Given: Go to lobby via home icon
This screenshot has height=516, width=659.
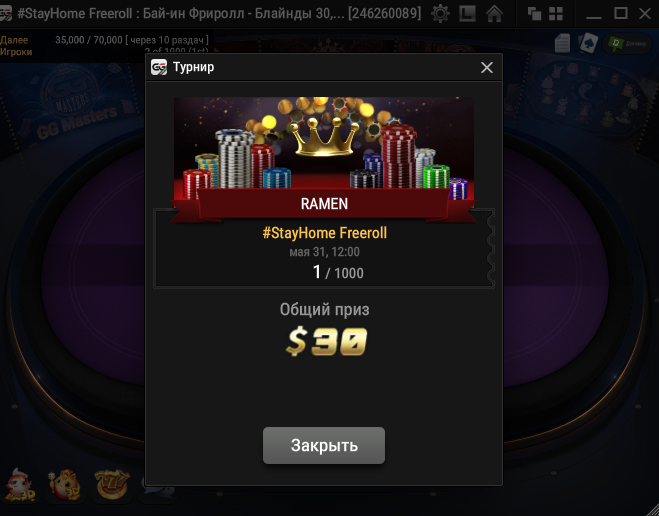Looking at the screenshot, I should click(x=494, y=13).
